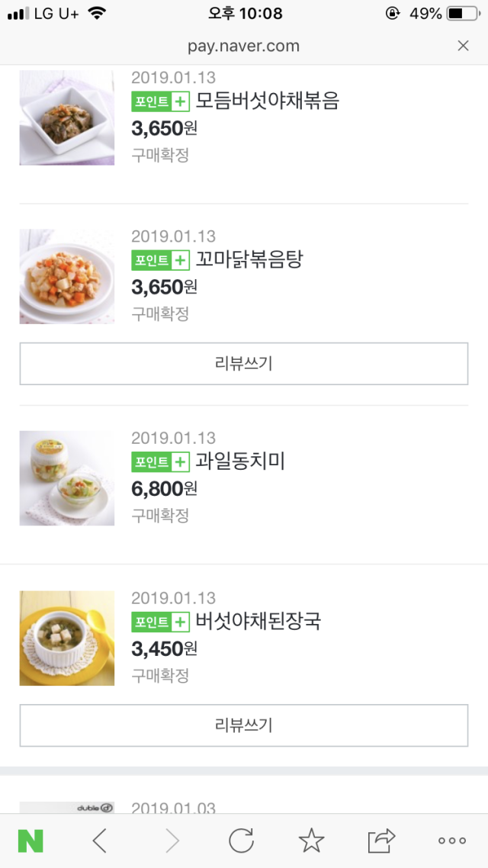The width and height of the screenshot is (488, 868).
Task: Tap the forward arrow in bottom bar
Action: coord(172,841)
